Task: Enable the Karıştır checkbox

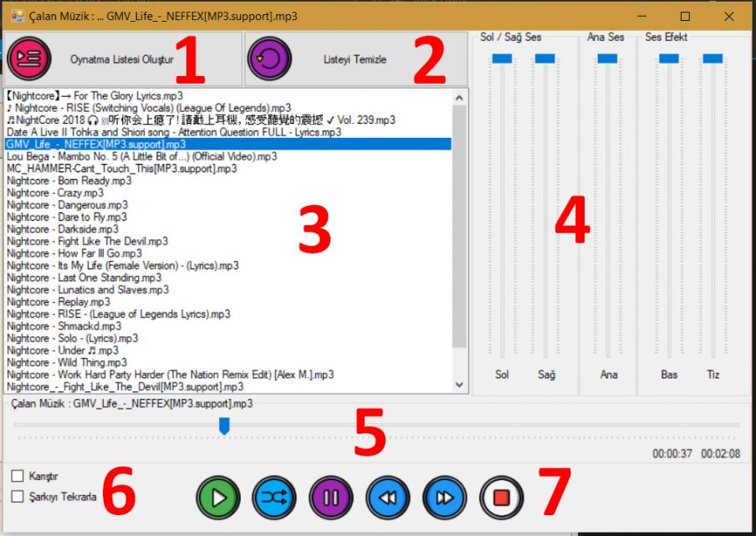Action: pyautogui.click(x=17, y=474)
